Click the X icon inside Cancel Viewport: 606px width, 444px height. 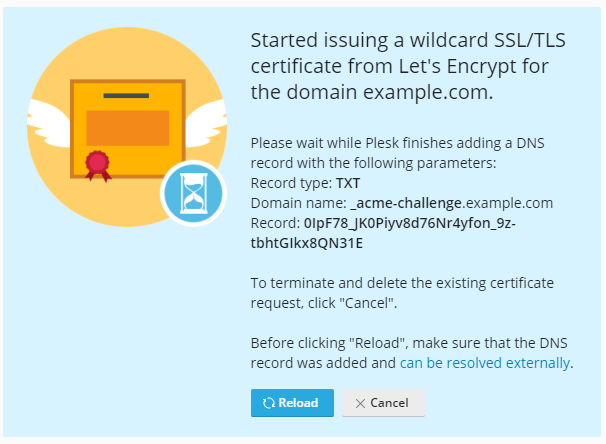click(359, 403)
